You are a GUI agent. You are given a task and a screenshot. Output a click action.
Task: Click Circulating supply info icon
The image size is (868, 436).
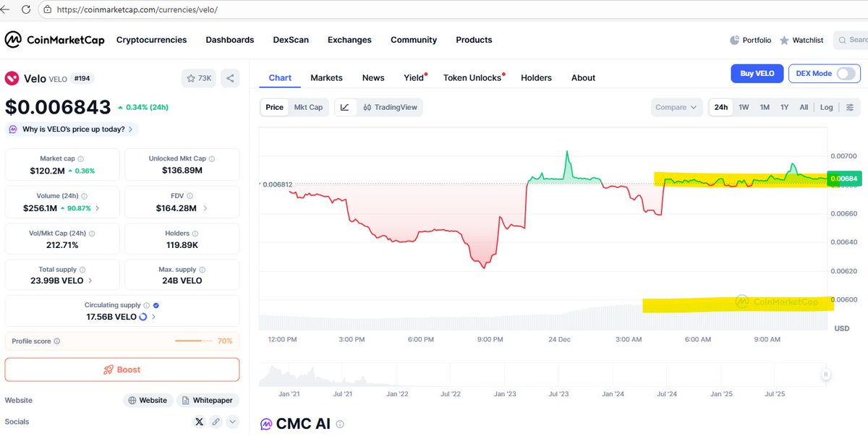pyautogui.click(x=147, y=305)
